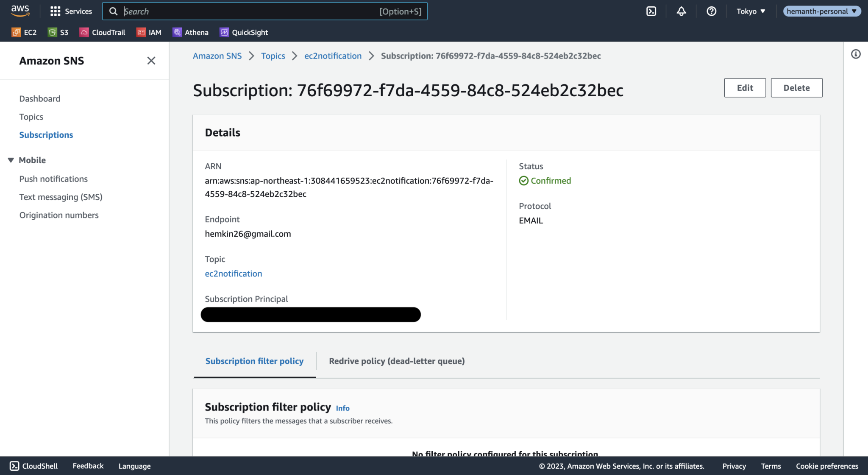Launch CloudShell from the top bar icon
The width and height of the screenshot is (868, 475).
tap(651, 11)
